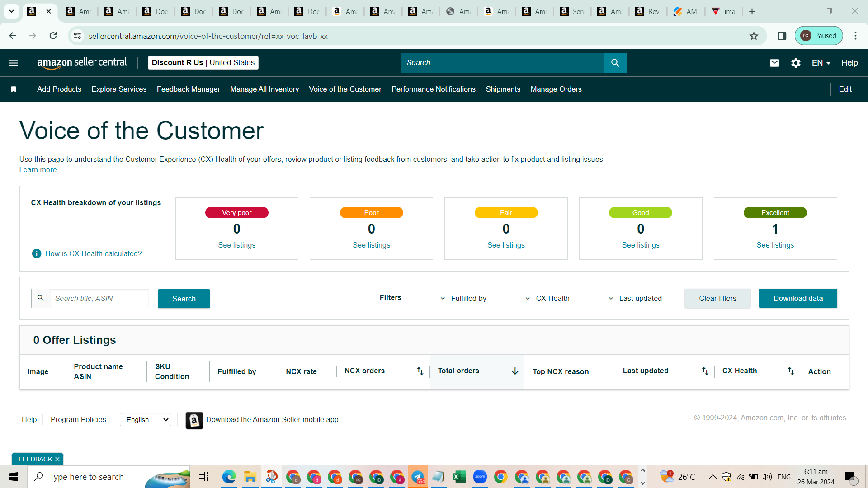The width and height of the screenshot is (868, 488).
Task: Open File Explorer from the taskbar
Action: [250, 477]
